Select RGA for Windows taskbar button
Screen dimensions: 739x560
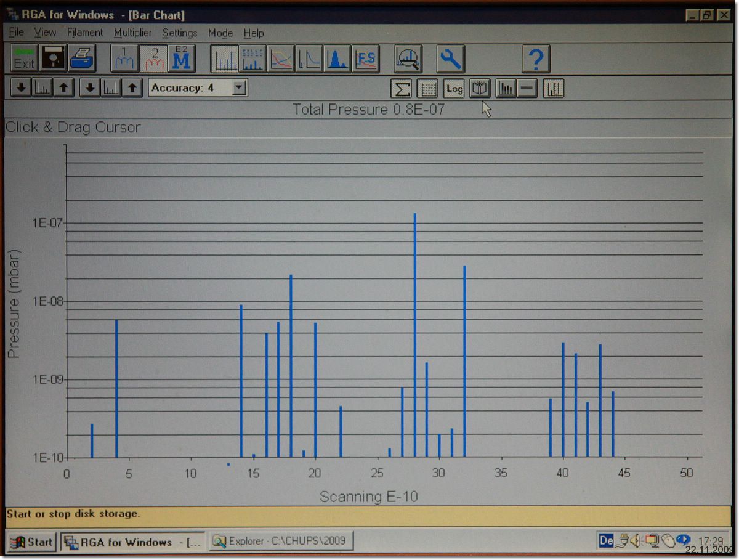tap(132, 542)
